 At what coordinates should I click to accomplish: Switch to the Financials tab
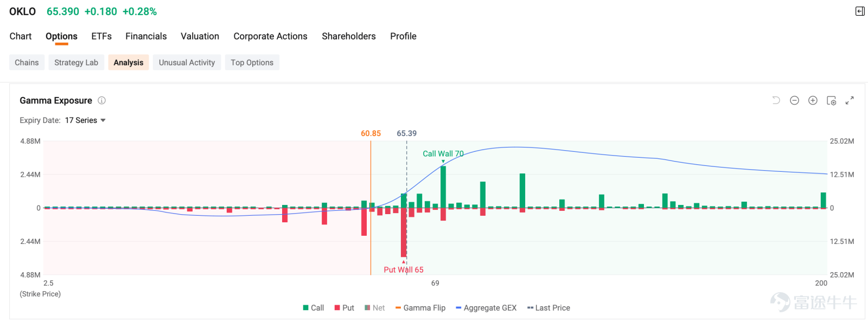[146, 36]
